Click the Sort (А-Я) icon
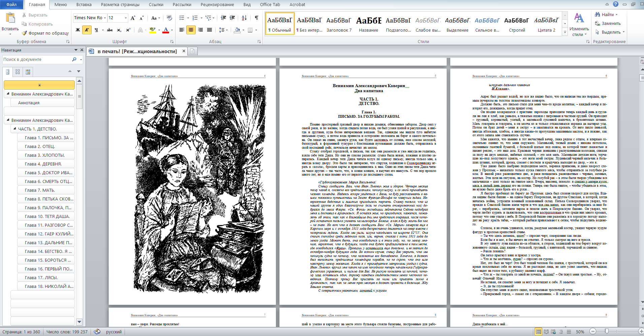Viewport: 644px width, 336px height. pyautogui.click(x=244, y=18)
